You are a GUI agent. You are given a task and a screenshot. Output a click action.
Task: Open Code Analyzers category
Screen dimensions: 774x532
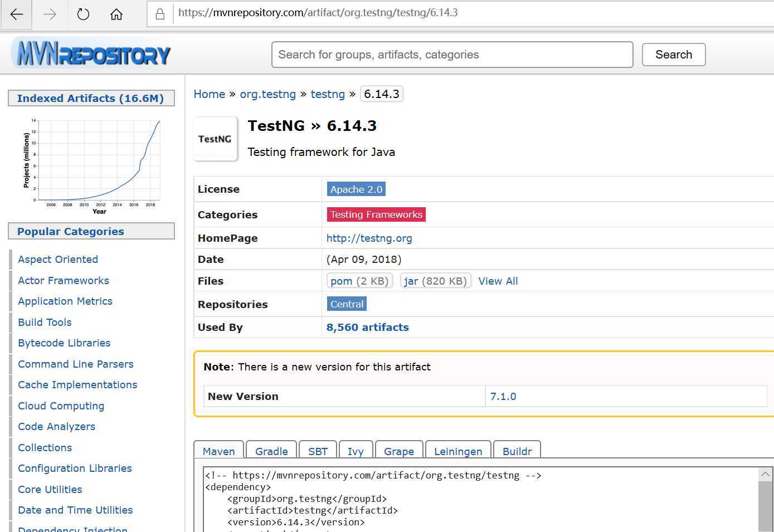(56, 427)
